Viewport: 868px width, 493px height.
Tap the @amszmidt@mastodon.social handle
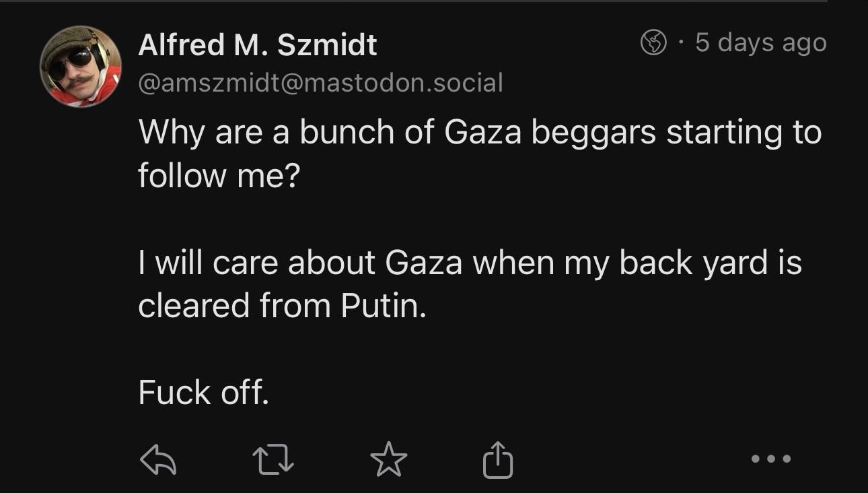(320, 83)
